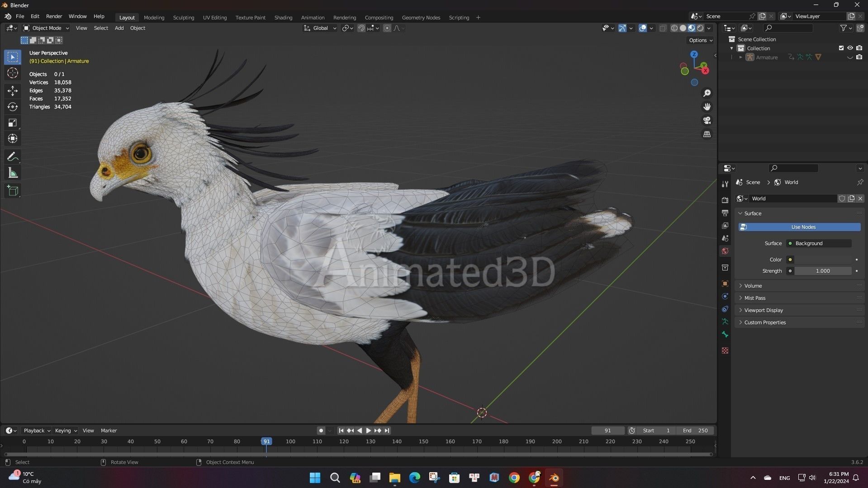This screenshot has width=868, height=488.
Task: Disable Armature in renders camera icon
Action: tap(859, 57)
